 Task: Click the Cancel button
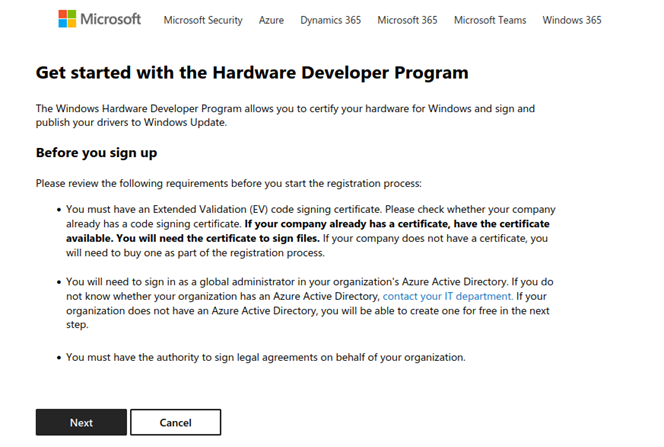176,422
